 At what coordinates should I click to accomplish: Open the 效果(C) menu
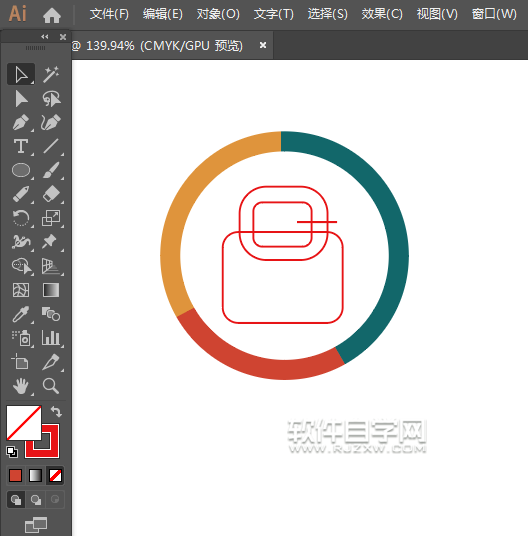382,14
